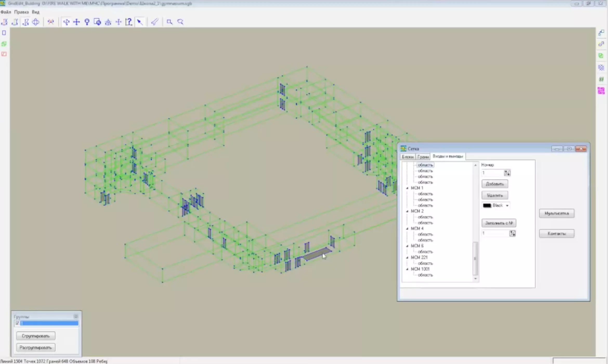The image size is (608, 364).
Task: Click the magenta grid icon in right sidebar
Action: [x=601, y=91]
